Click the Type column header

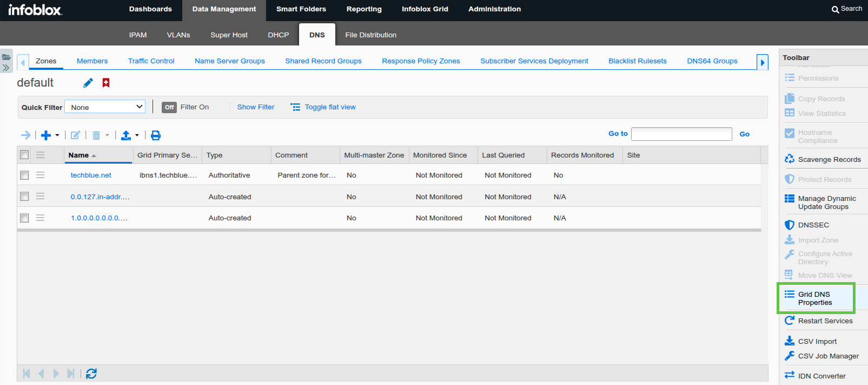[236, 155]
